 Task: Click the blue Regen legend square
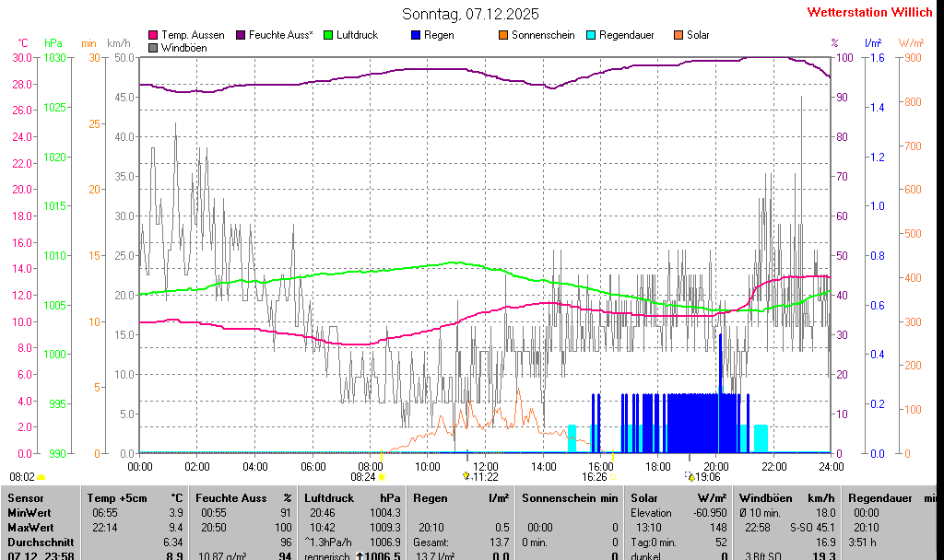(416, 35)
